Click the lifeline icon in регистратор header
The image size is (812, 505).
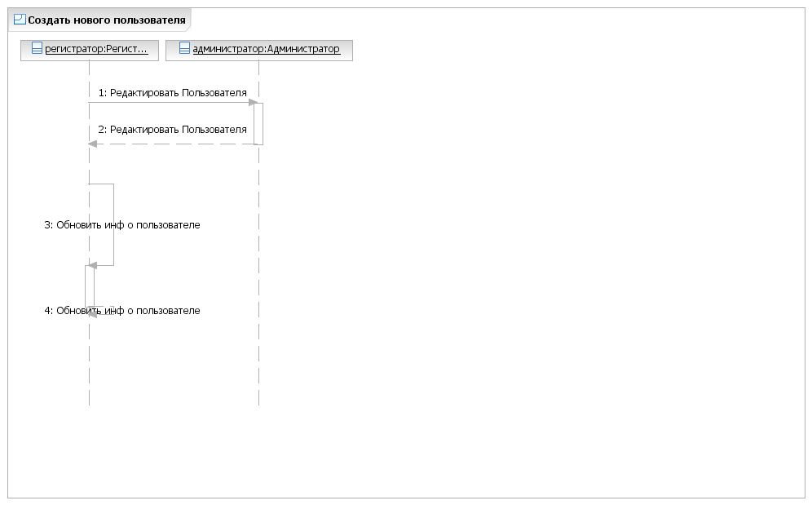click(37, 48)
